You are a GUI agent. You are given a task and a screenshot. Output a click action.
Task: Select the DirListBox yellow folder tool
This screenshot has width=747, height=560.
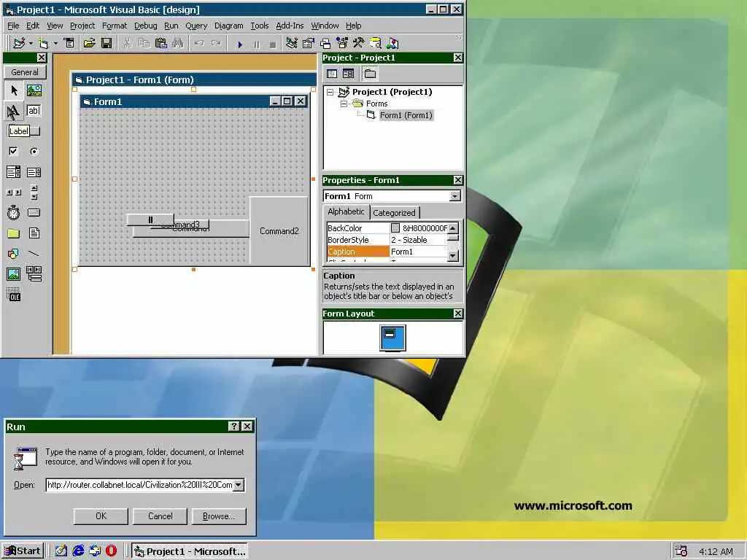tap(13, 233)
